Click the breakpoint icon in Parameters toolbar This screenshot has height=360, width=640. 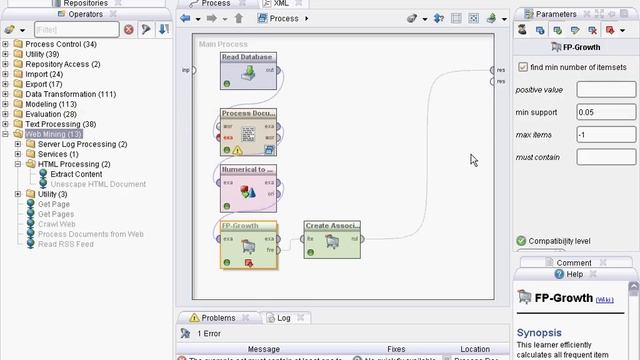[x=610, y=30]
